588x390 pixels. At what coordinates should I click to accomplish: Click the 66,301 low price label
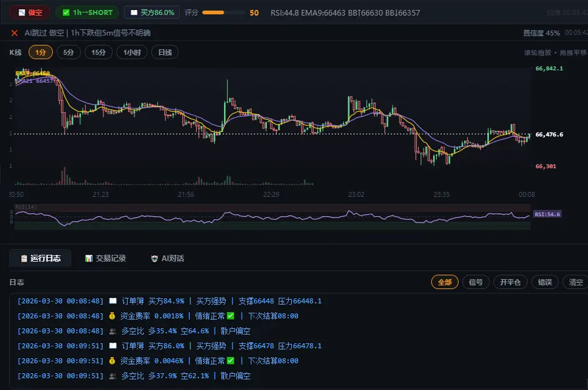546,166
